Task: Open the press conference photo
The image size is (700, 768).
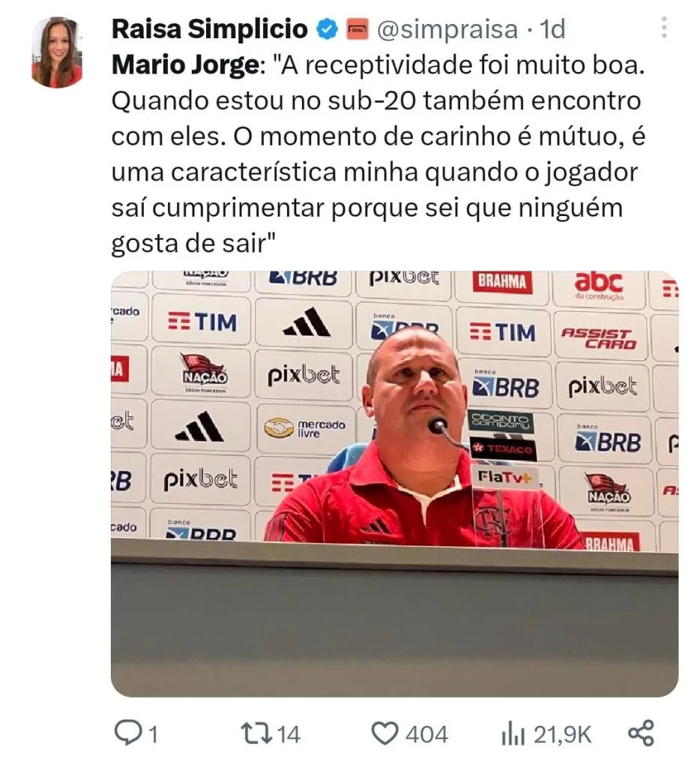Action: tap(394, 484)
